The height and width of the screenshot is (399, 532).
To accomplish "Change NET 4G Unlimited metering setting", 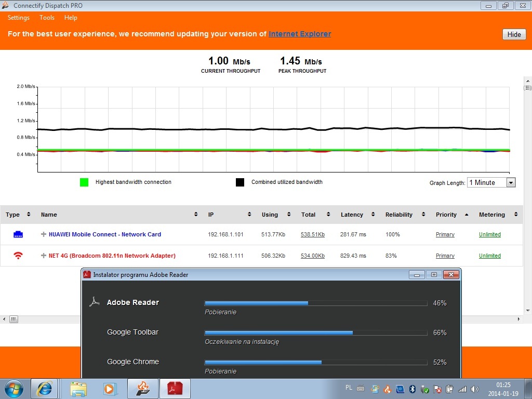I will click(489, 256).
